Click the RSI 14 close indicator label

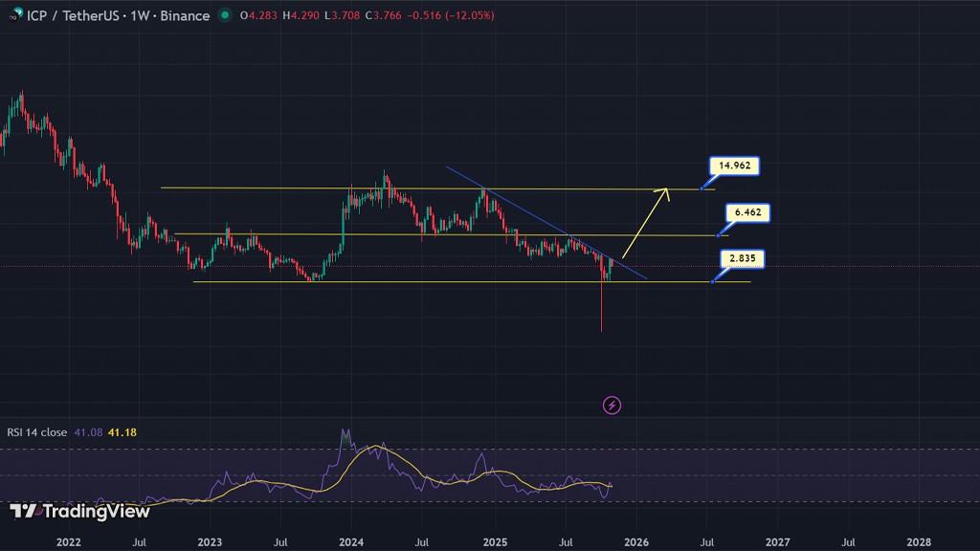point(36,432)
